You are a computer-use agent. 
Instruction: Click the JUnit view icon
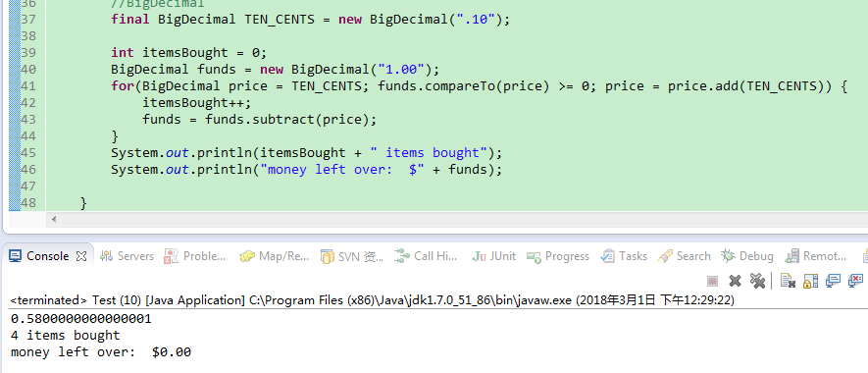480,256
